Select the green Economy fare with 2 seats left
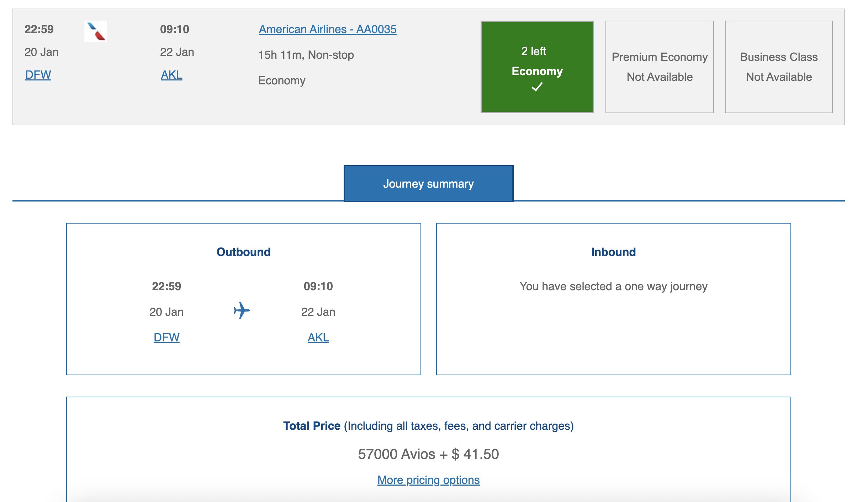 click(537, 67)
